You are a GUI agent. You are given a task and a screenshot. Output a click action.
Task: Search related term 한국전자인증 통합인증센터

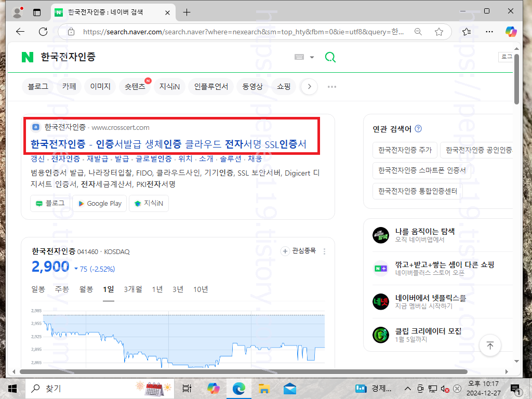coord(418,191)
